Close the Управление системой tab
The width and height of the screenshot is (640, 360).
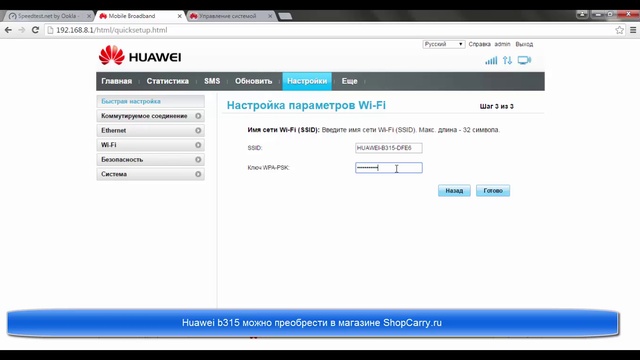[x=270, y=16]
